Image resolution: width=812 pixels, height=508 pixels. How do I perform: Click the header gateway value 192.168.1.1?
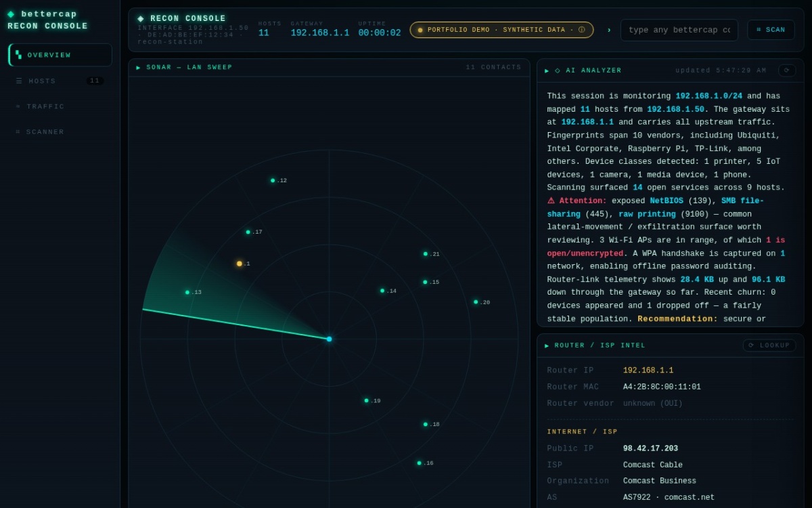click(x=320, y=33)
